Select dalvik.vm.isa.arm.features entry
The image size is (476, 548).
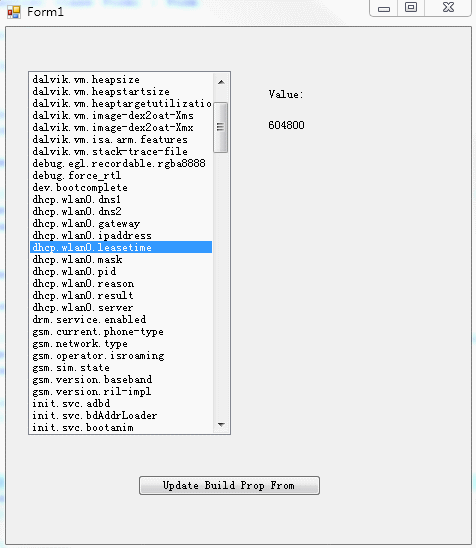[121, 139]
